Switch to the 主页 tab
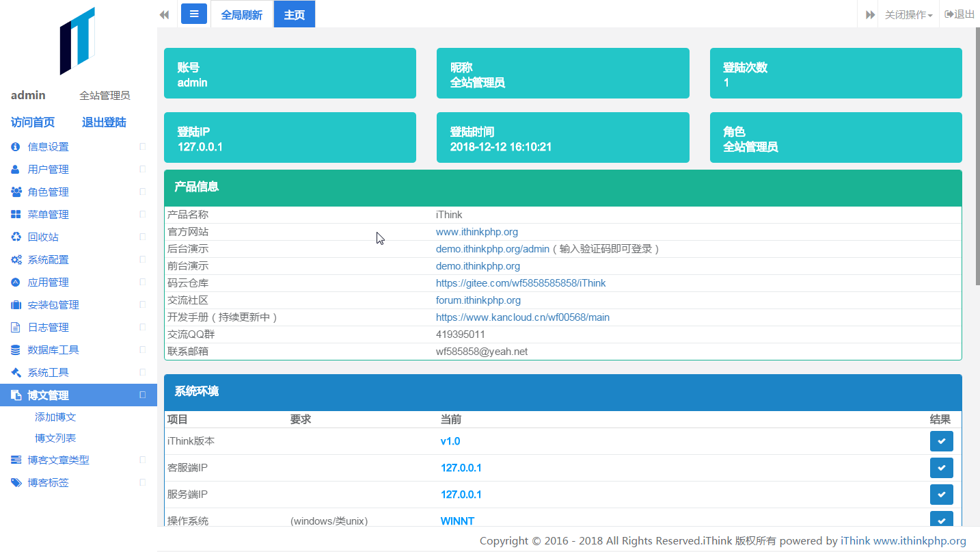This screenshot has width=980, height=552. pyautogui.click(x=295, y=14)
